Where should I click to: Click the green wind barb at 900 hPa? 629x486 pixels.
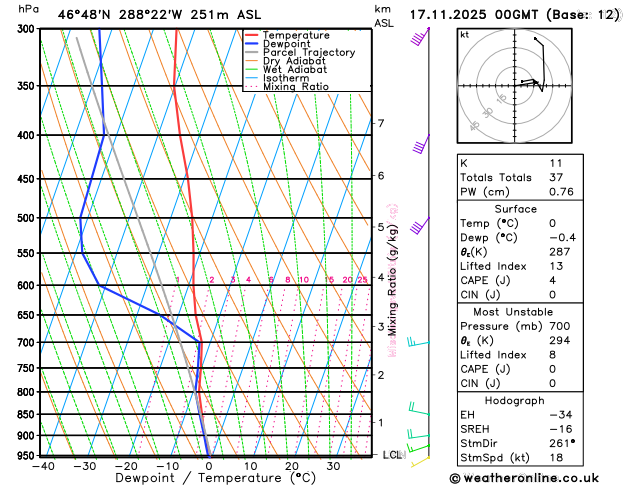418,434
